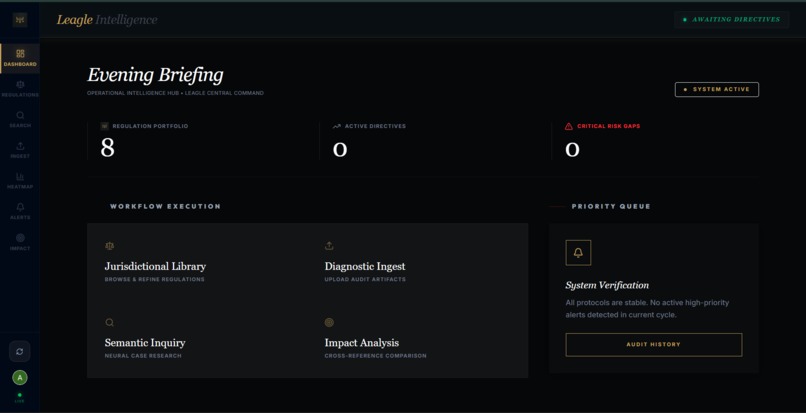Screen dimensions: 806x413
Task: Click the Critical Risk Gaps warning icon
Action: click(x=569, y=126)
